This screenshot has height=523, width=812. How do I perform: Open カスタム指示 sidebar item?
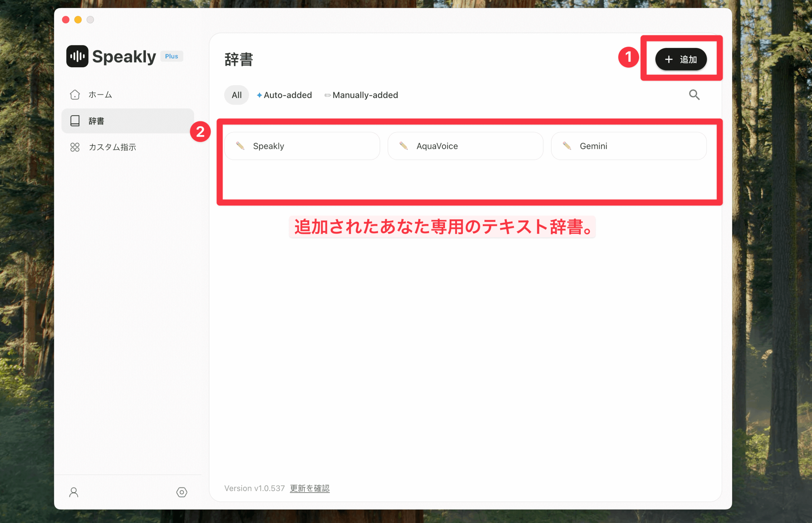(112, 147)
